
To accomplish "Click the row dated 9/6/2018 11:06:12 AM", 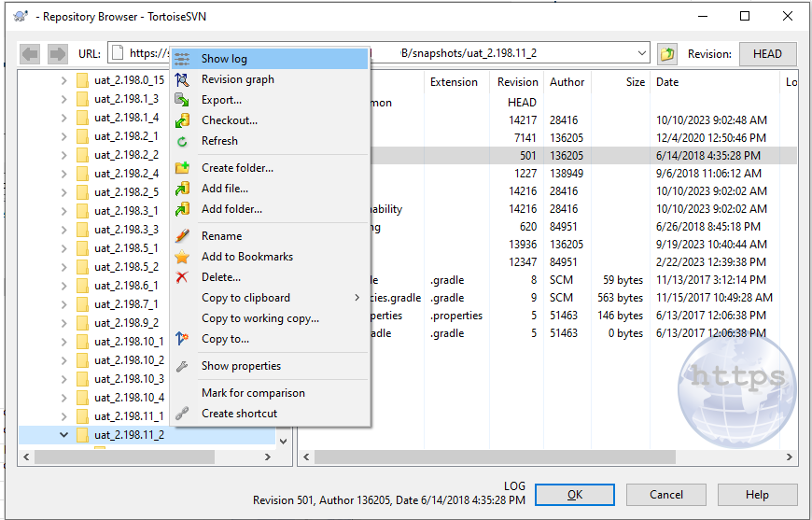I will [x=547, y=174].
